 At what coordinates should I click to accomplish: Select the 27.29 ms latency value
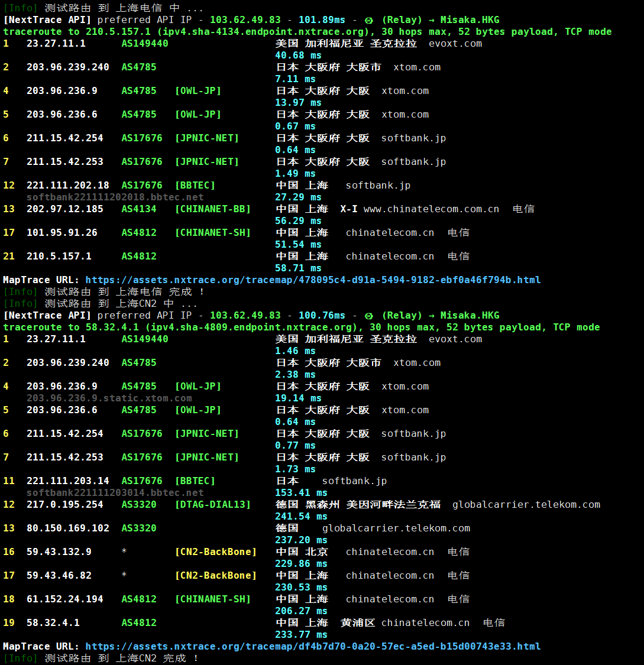[298, 197]
